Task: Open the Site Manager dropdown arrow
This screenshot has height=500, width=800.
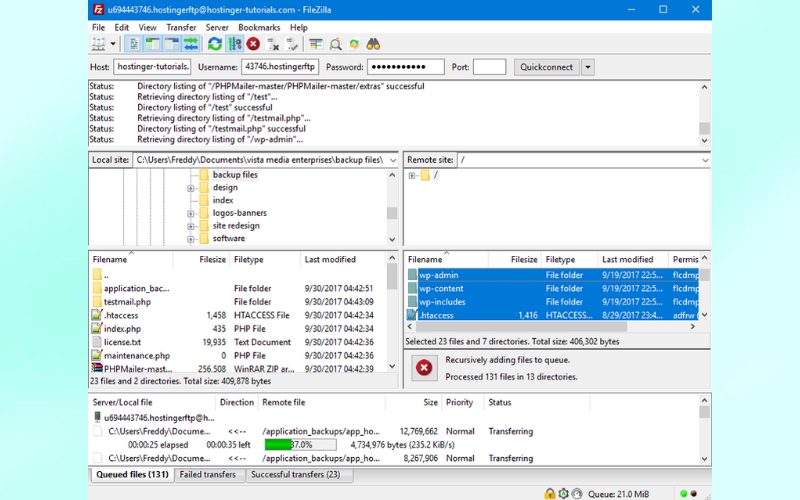Action: [x=113, y=44]
